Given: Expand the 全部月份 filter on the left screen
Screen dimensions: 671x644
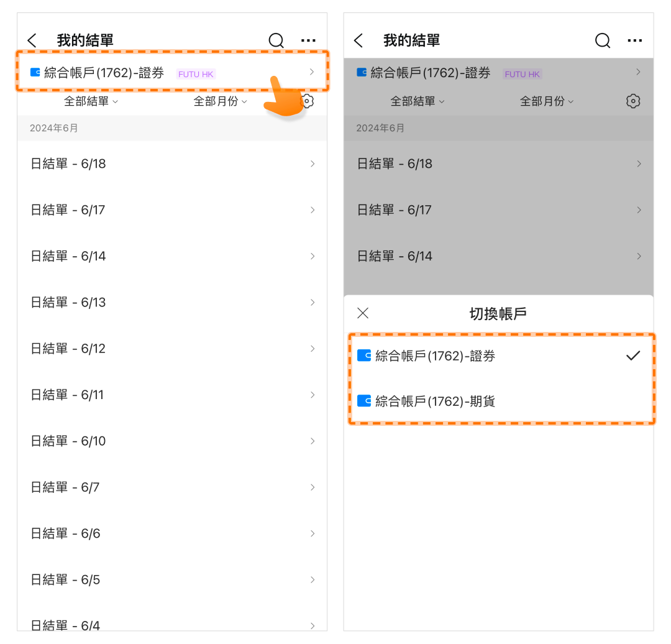Looking at the screenshot, I should pyautogui.click(x=220, y=101).
